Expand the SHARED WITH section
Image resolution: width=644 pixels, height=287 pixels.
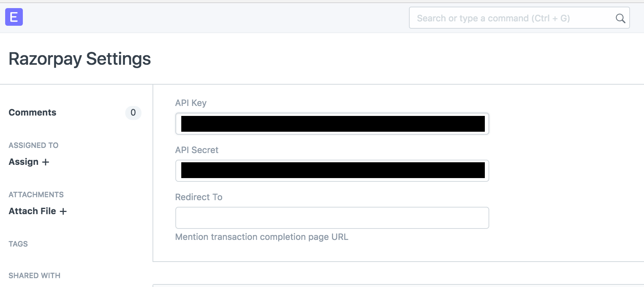pyautogui.click(x=34, y=275)
